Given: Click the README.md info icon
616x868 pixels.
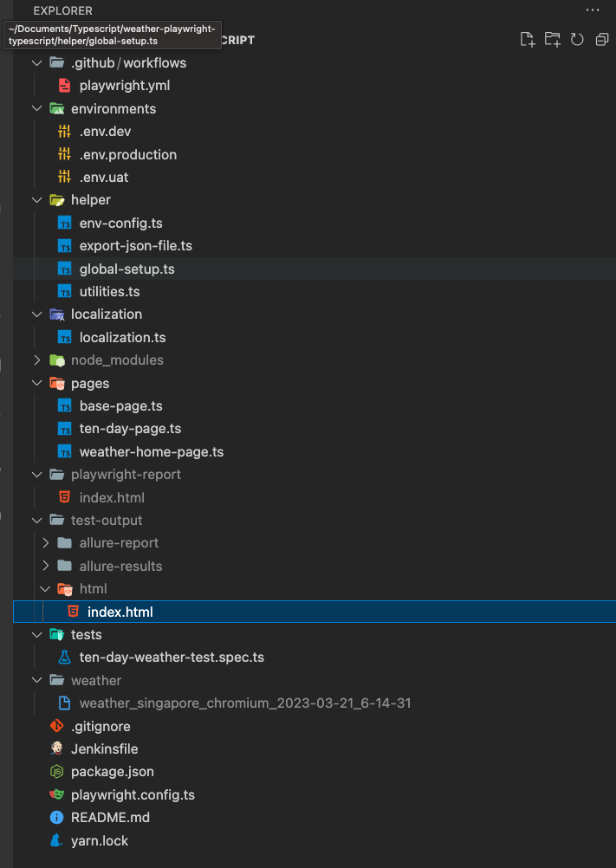Looking at the screenshot, I should coord(56,817).
